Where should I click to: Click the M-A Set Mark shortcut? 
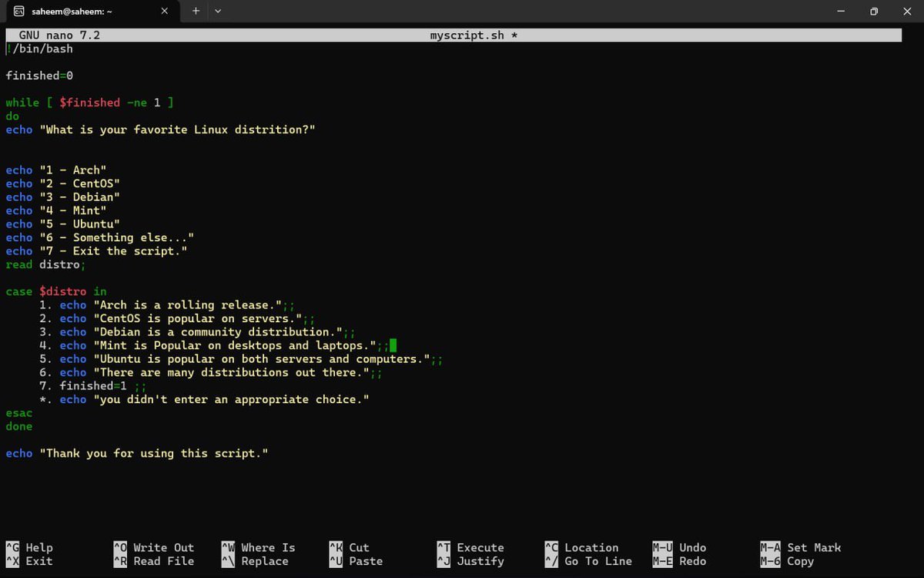click(801, 548)
